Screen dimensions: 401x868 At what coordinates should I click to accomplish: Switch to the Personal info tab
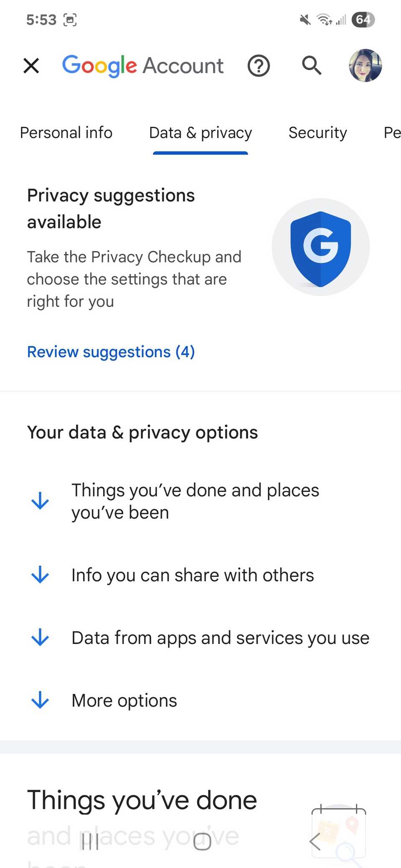click(x=66, y=133)
